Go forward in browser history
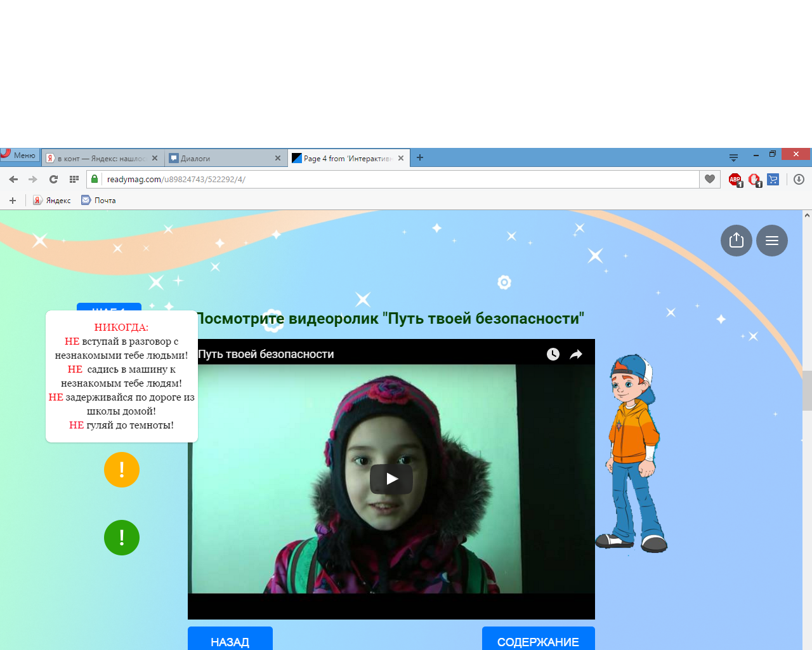Screen dimensions: 812x650 click(33, 179)
